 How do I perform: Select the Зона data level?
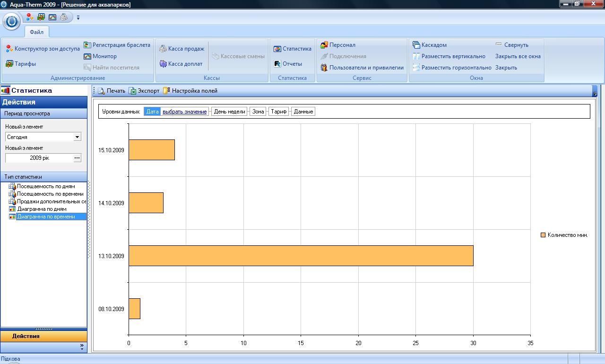tap(258, 112)
